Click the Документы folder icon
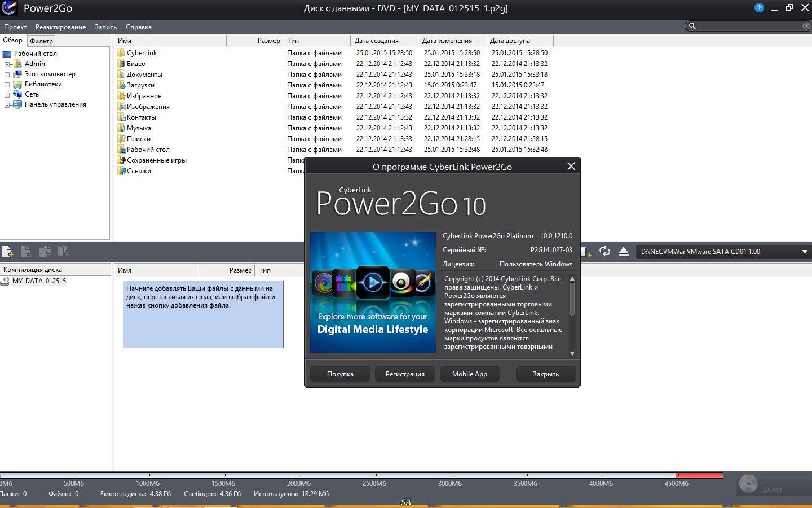This screenshot has width=812, height=508. pyautogui.click(x=121, y=74)
